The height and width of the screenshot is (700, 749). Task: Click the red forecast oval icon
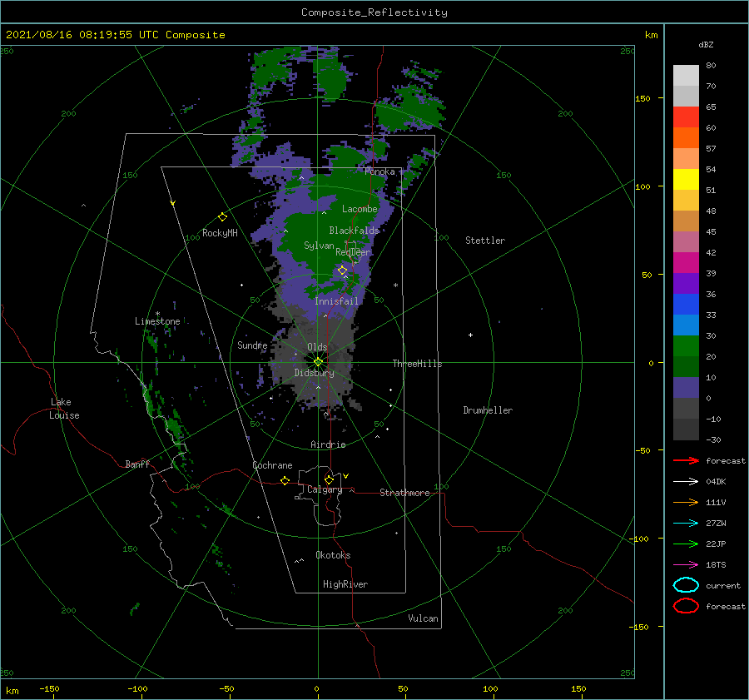tap(686, 606)
